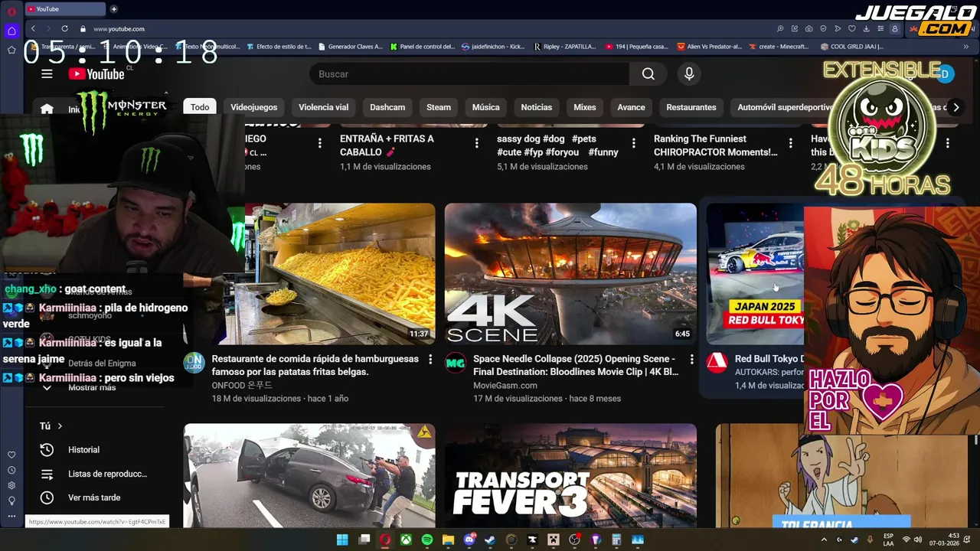The image size is (980, 551).
Task: Open 'create - Minecraft...' bookmark
Action: tap(778, 47)
